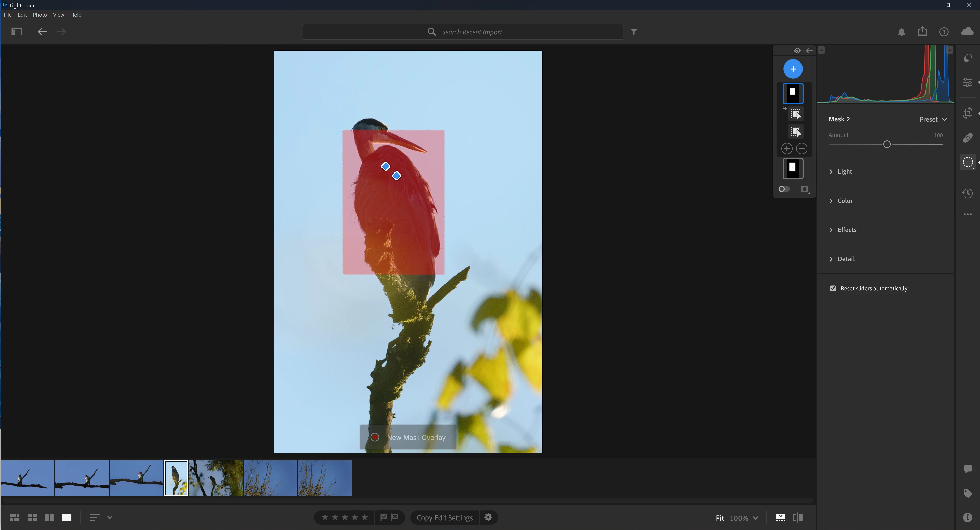
Task: Open the share export icon
Action: [922, 32]
